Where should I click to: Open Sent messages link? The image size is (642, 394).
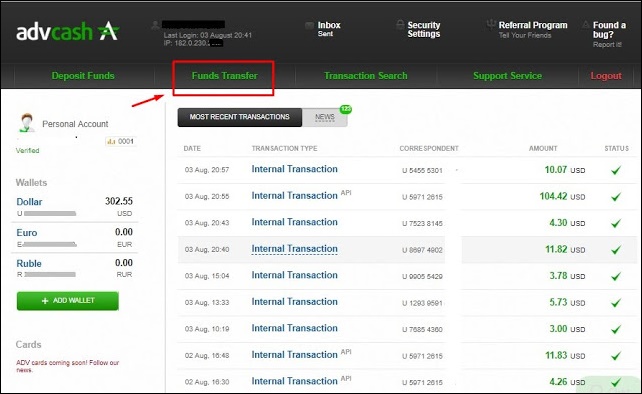(x=325, y=34)
